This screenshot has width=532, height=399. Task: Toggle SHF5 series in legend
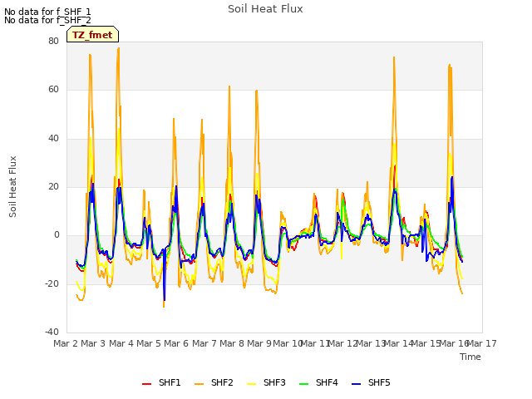click(x=371, y=382)
